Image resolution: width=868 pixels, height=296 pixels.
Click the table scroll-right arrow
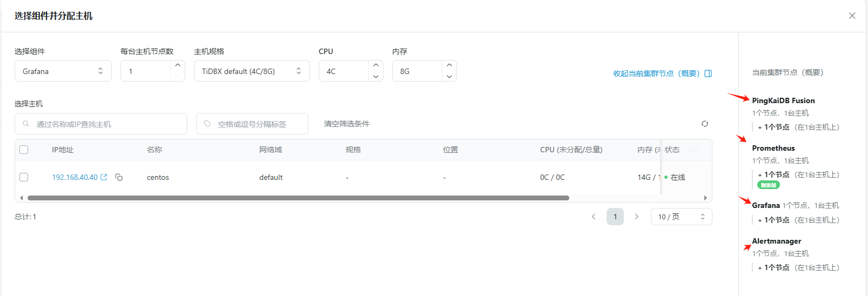(705, 198)
